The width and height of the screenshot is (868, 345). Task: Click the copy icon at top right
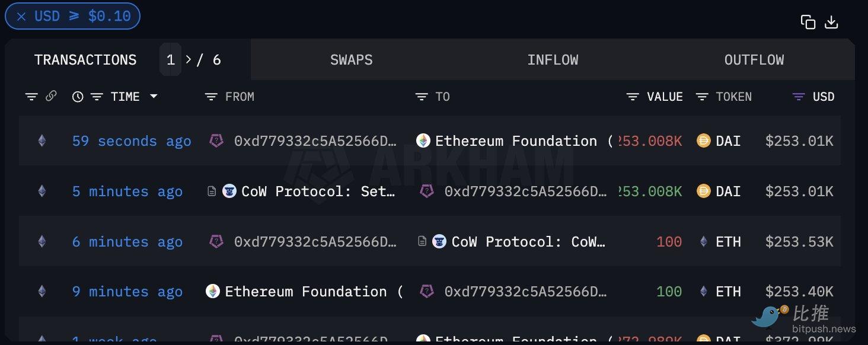pos(808,22)
